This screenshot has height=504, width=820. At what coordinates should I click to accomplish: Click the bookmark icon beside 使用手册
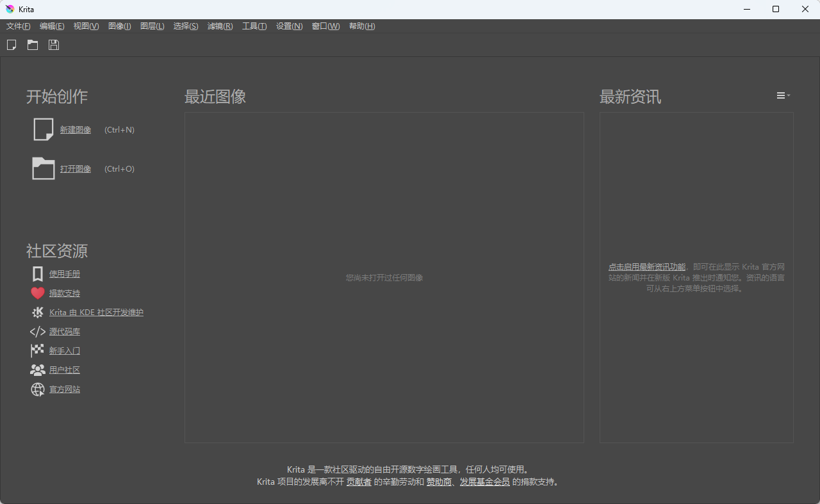click(38, 274)
